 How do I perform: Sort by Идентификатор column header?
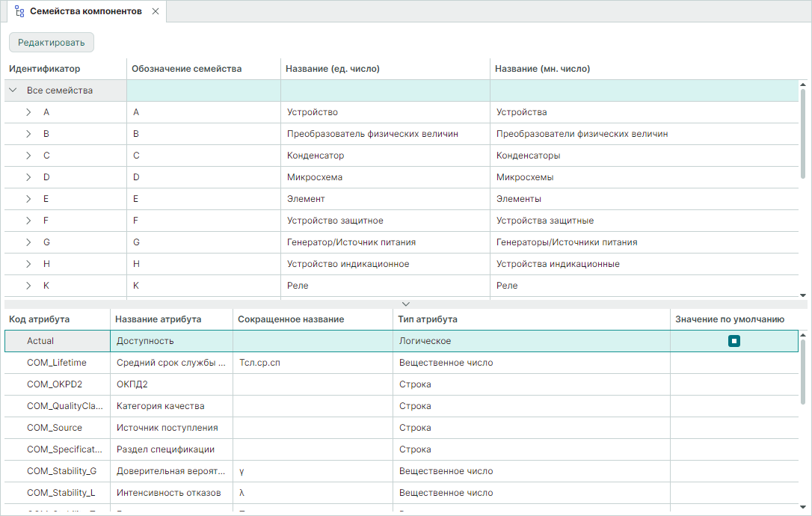[45, 69]
